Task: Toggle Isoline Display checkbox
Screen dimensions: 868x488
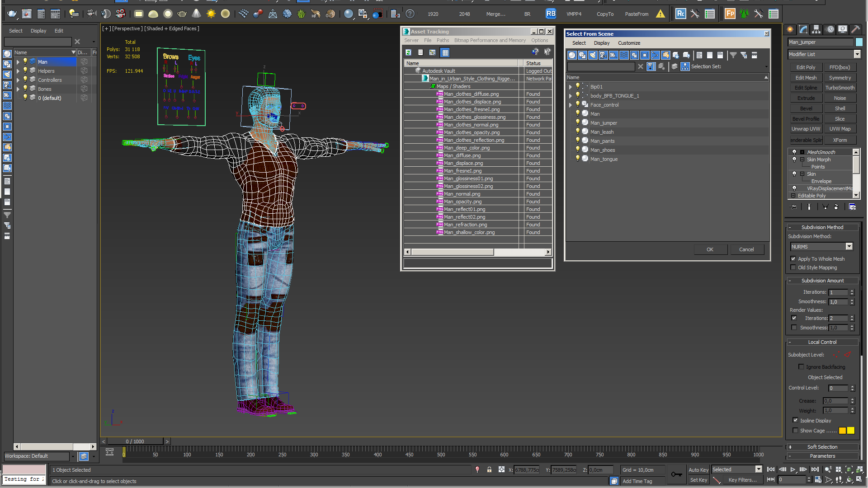Action: pyautogui.click(x=797, y=421)
